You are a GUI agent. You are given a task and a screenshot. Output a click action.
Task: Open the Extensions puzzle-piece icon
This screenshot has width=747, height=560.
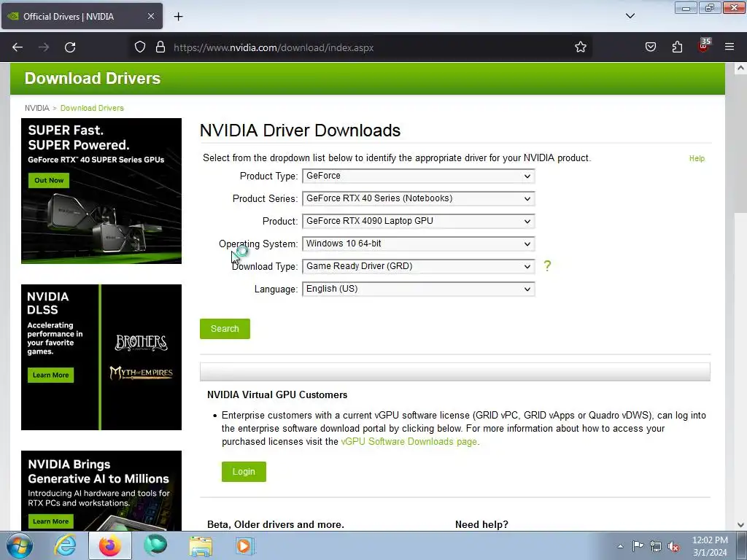pyautogui.click(x=677, y=47)
